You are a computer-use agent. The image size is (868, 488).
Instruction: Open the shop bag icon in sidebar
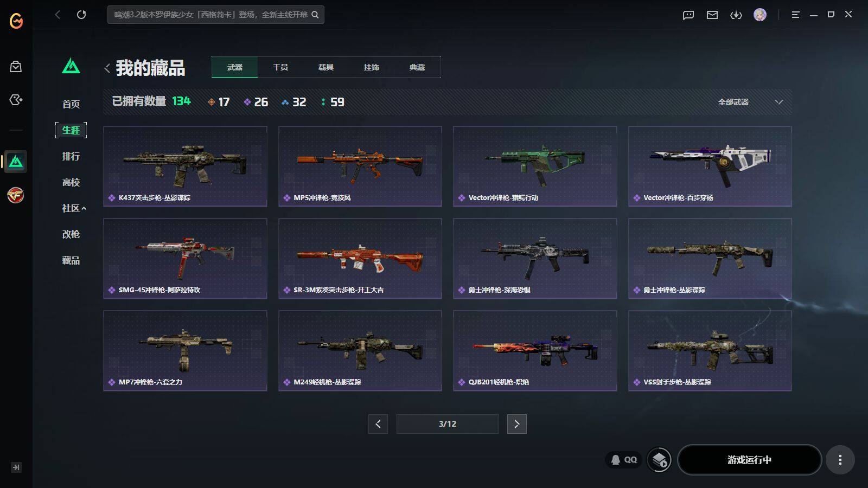16,67
